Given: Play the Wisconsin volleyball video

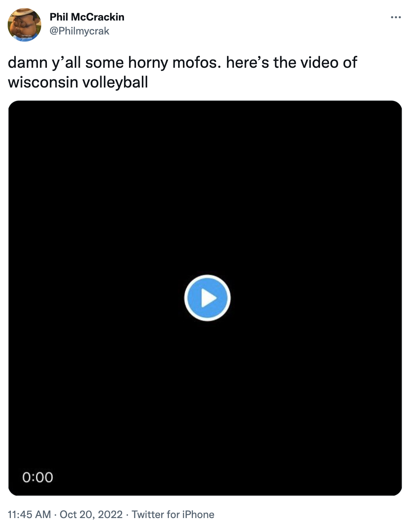Looking at the screenshot, I should click(x=207, y=298).
